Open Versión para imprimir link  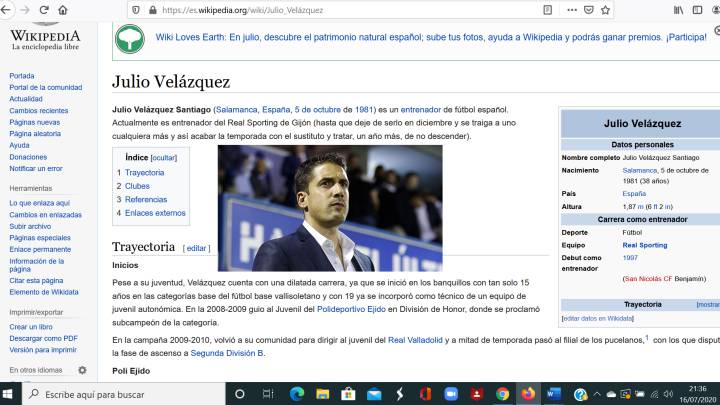43,350
